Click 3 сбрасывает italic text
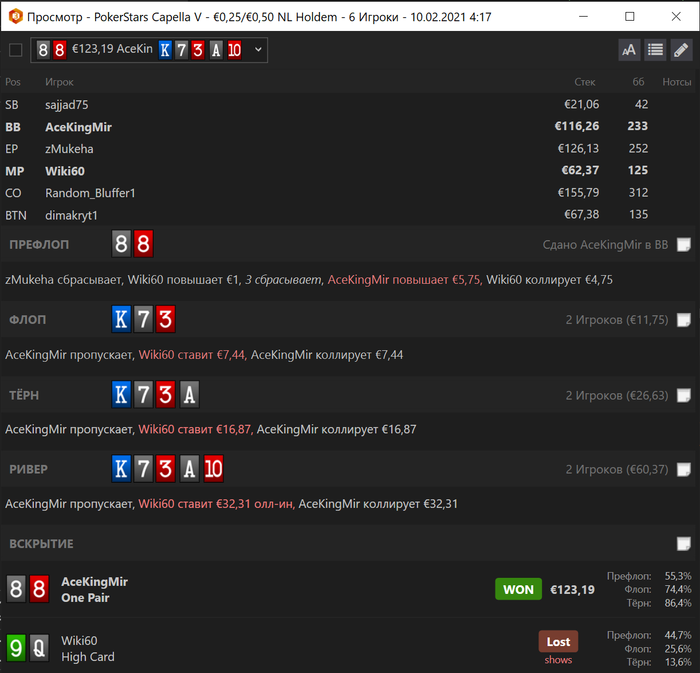The height and width of the screenshot is (673, 700). pyautogui.click(x=284, y=280)
